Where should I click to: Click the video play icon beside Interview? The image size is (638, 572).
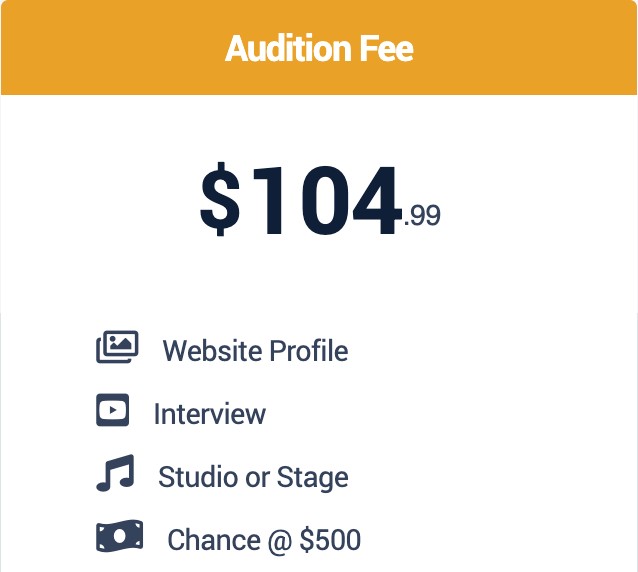113,410
